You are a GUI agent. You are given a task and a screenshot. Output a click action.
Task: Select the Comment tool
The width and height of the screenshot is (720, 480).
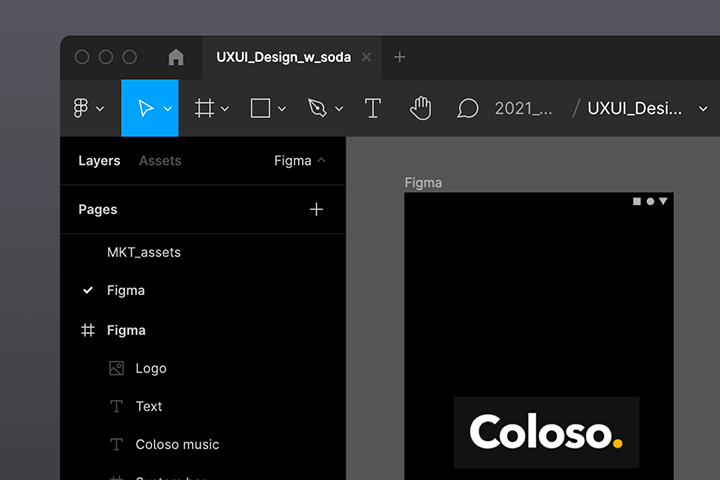point(468,109)
